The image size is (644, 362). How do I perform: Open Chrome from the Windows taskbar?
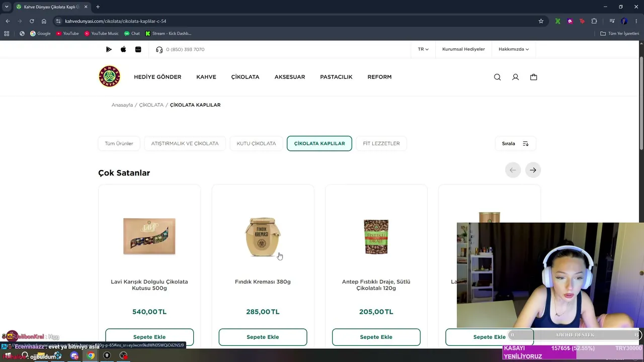pyautogui.click(x=91, y=355)
